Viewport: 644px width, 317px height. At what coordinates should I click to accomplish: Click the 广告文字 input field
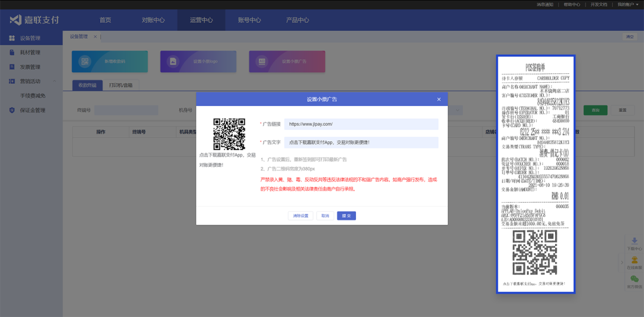pos(361,142)
